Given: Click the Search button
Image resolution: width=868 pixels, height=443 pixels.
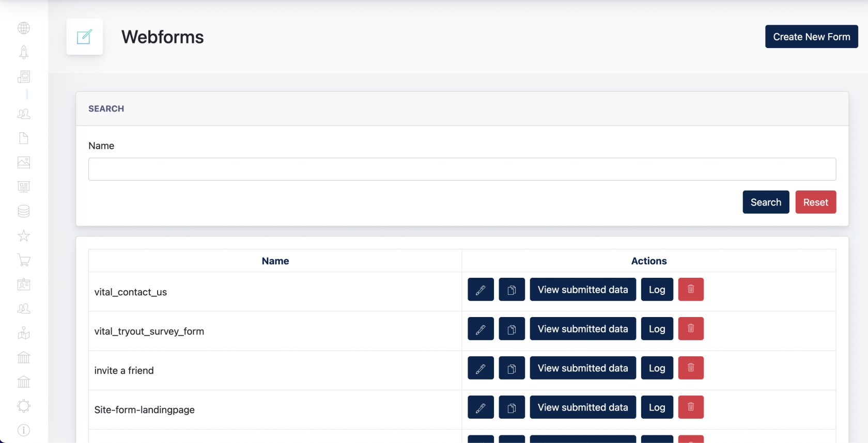Looking at the screenshot, I should click(766, 202).
